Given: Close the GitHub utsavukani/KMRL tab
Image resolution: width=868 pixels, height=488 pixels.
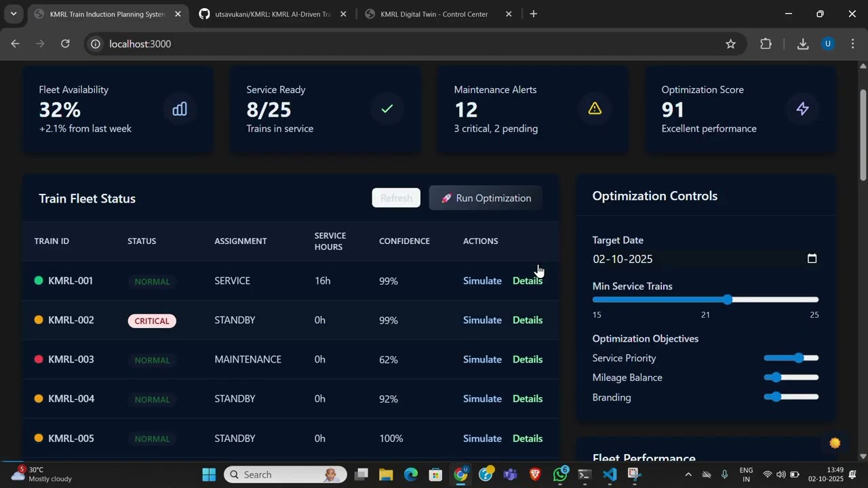Looking at the screenshot, I should click(x=343, y=14).
